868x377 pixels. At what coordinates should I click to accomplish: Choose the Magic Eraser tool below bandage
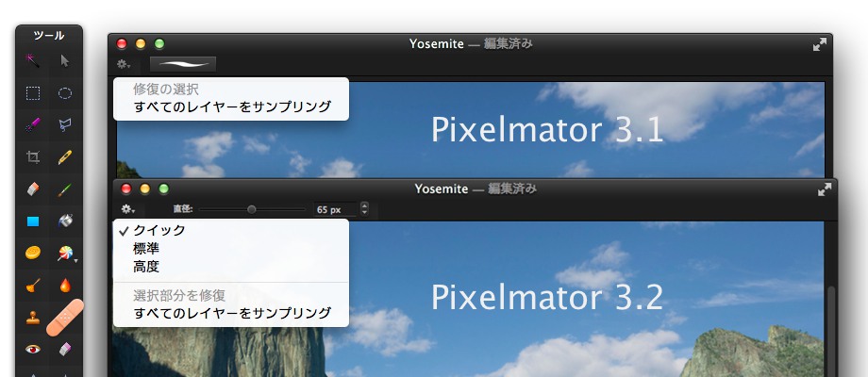(65, 349)
